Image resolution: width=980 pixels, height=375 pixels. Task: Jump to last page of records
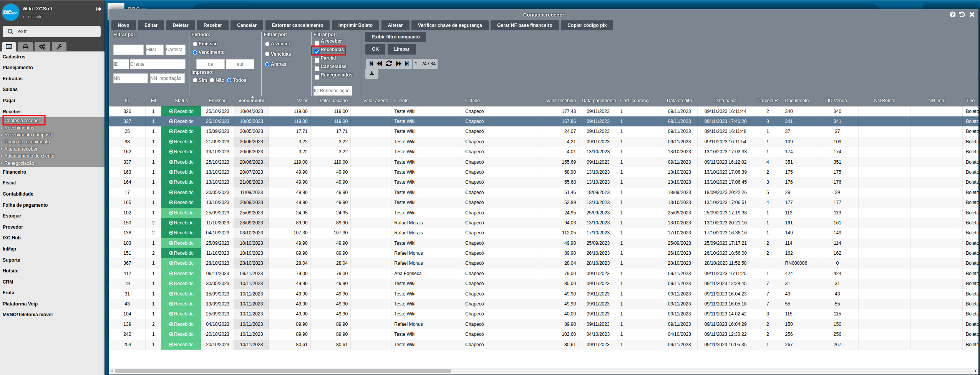(x=407, y=64)
